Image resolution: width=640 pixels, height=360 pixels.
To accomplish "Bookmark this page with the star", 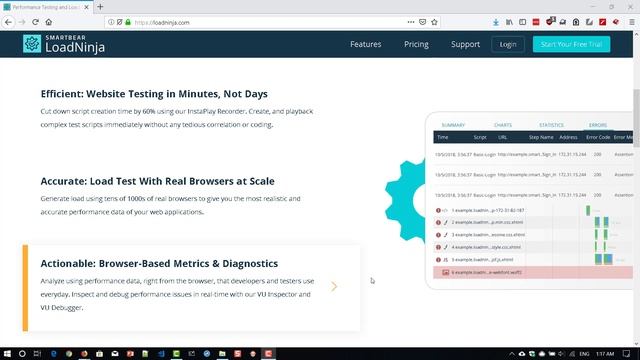I will [434, 22].
